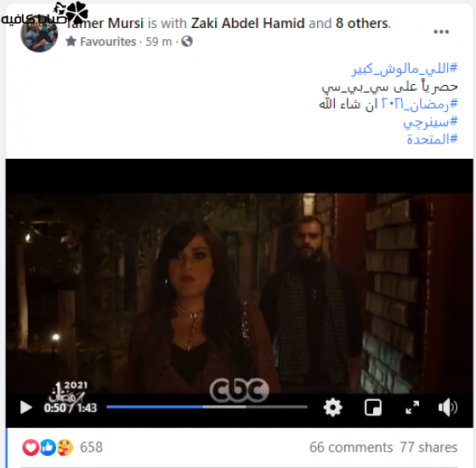Viewport: 476px width, 468px height.
Task: Open Tamer Mursi's profile picture
Action: 39,34
